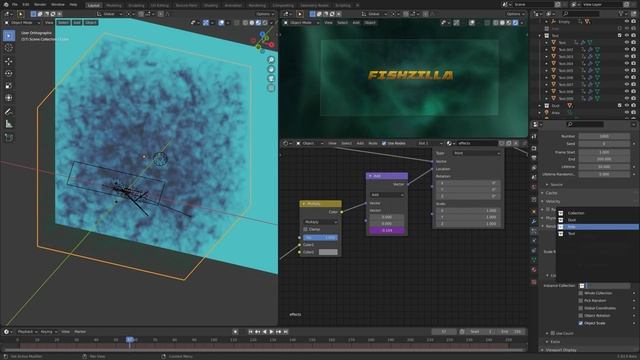The width and height of the screenshot is (640, 360).
Task: Open Object Mode dropdown in left viewport
Action: (22, 23)
